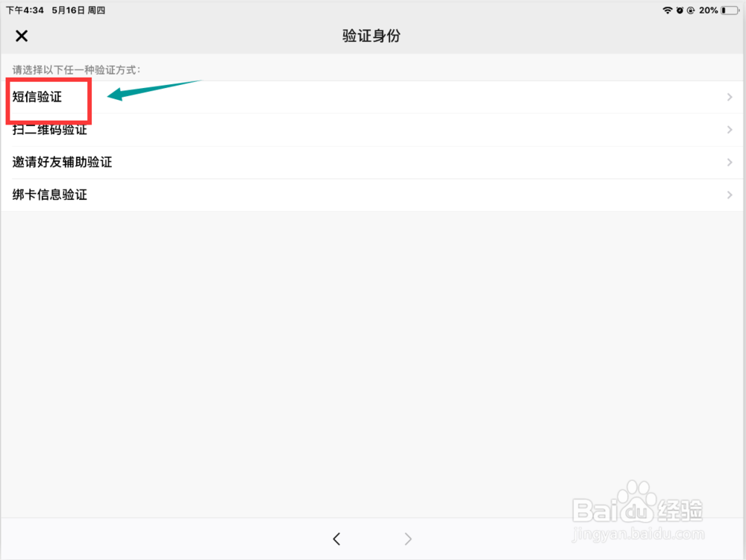Expand chevron on the 短信验证 row

tap(730, 97)
